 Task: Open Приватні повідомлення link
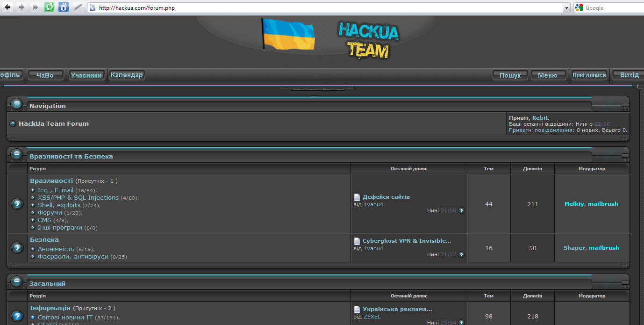pos(541,130)
